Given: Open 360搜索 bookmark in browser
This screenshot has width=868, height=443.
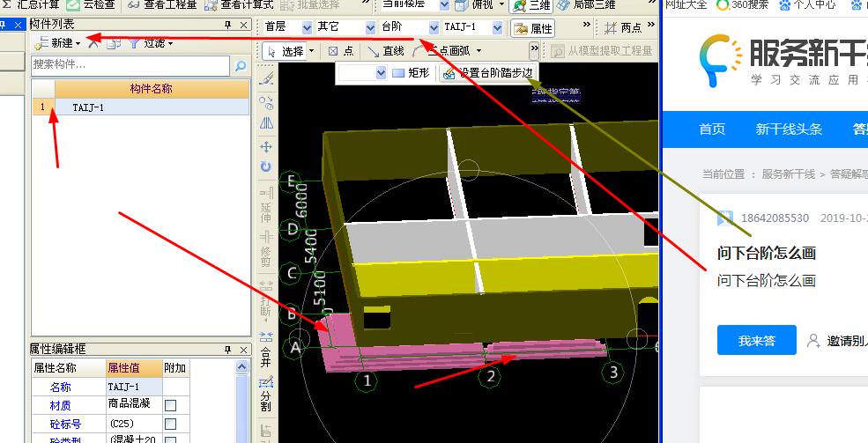Looking at the screenshot, I should click(x=742, y=5).
